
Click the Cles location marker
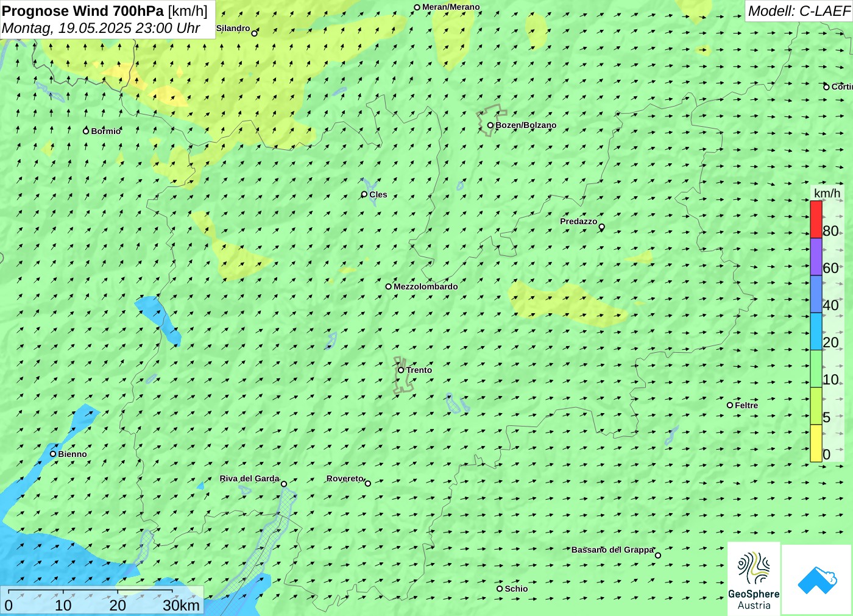pos(364,194)
